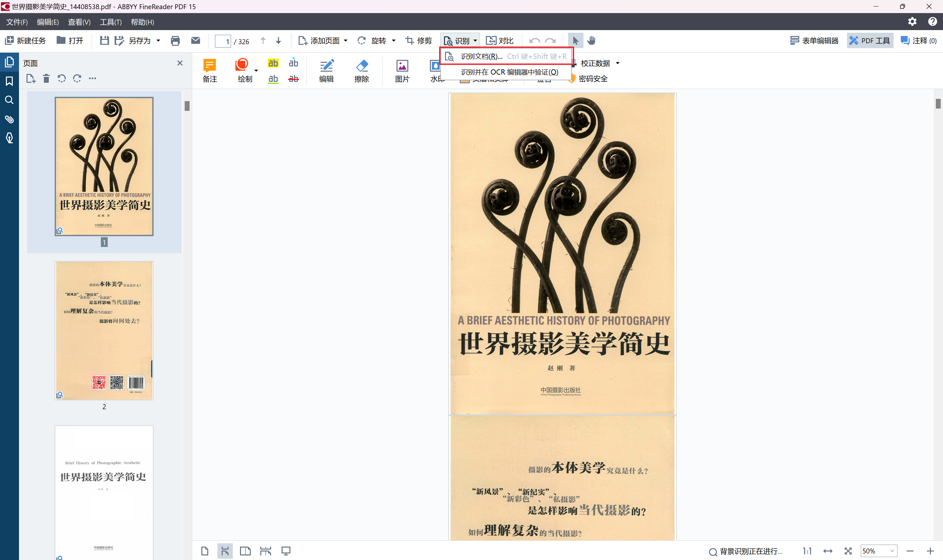
Task: Select the yellow highlight text tool
Action: click(273, 63)
